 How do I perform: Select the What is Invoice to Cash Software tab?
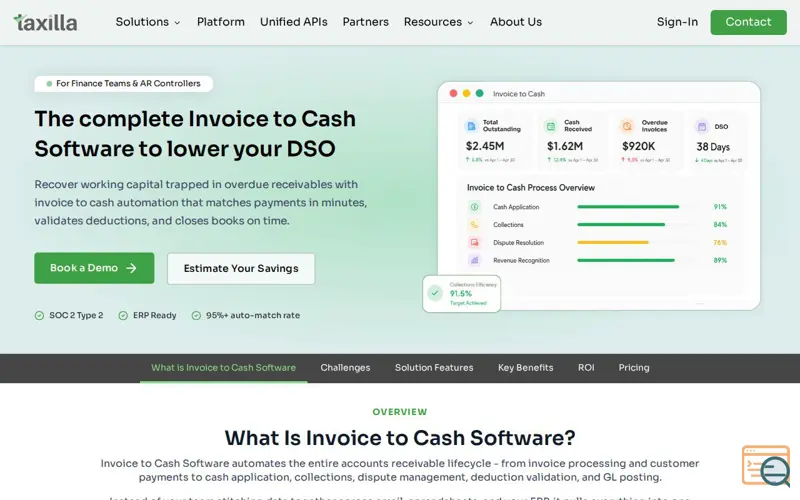223,368
